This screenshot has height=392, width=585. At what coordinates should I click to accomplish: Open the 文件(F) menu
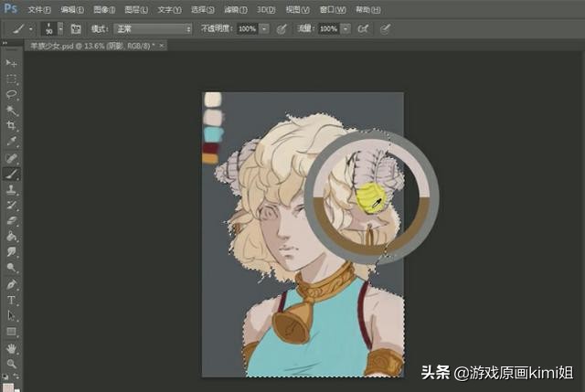click(x=39, y=10)
